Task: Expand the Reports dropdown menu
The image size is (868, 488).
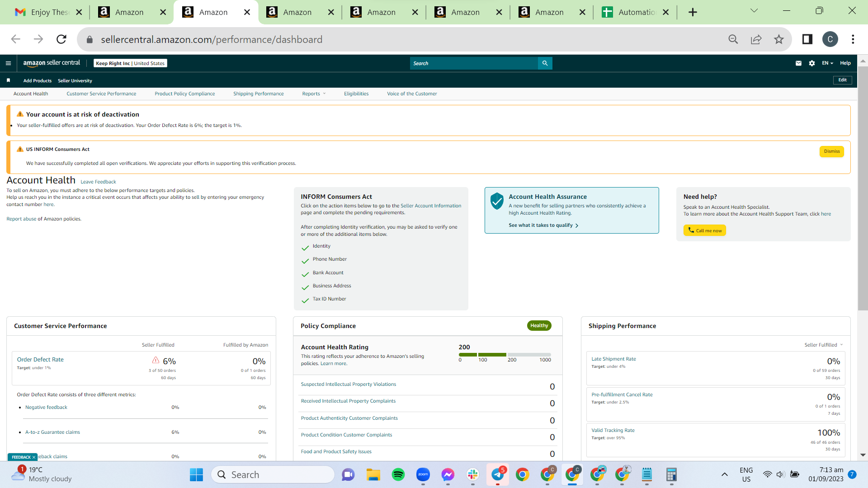Action: tap(314, 94)
